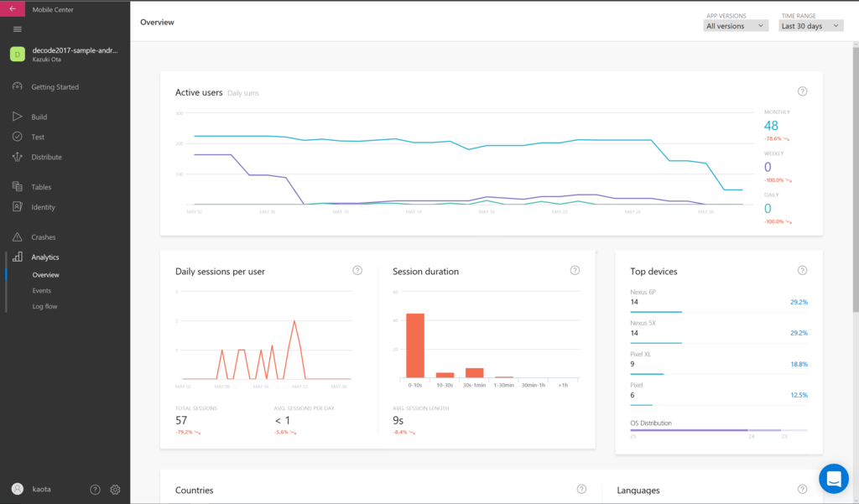Screen dimensions: 859x504
Task: Click the back arrow in Mobile Center header
Action: [12, 9]
